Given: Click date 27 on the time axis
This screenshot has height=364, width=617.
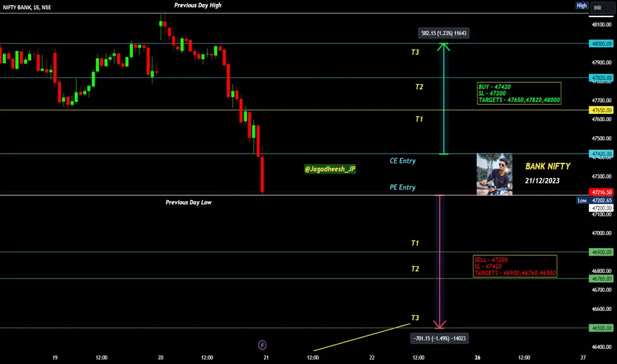Looking at the screenshot, I should coord(583,357).
